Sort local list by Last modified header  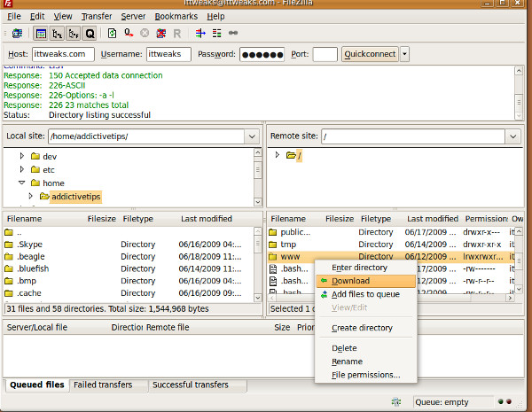tap(207, 219)
